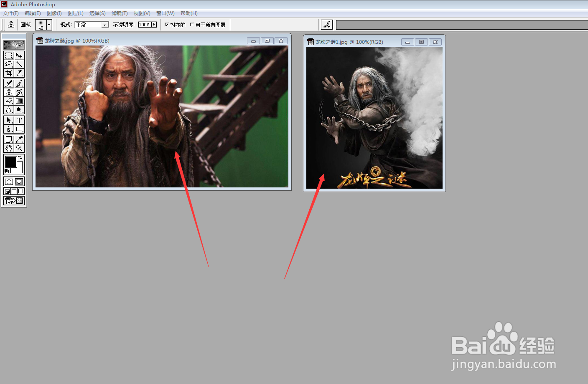Open the 视图(V) menu

click(142, 13)
